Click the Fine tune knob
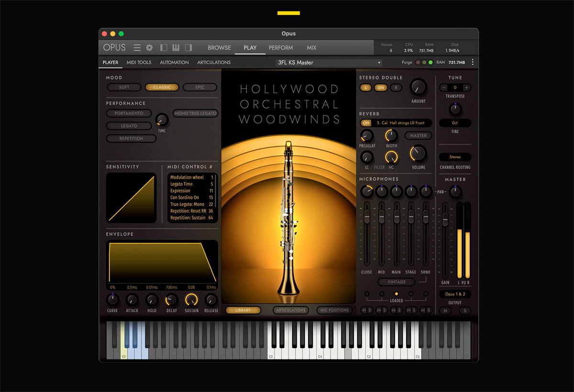574x392 pixels. pyautogui.click(x=455, y=109)
